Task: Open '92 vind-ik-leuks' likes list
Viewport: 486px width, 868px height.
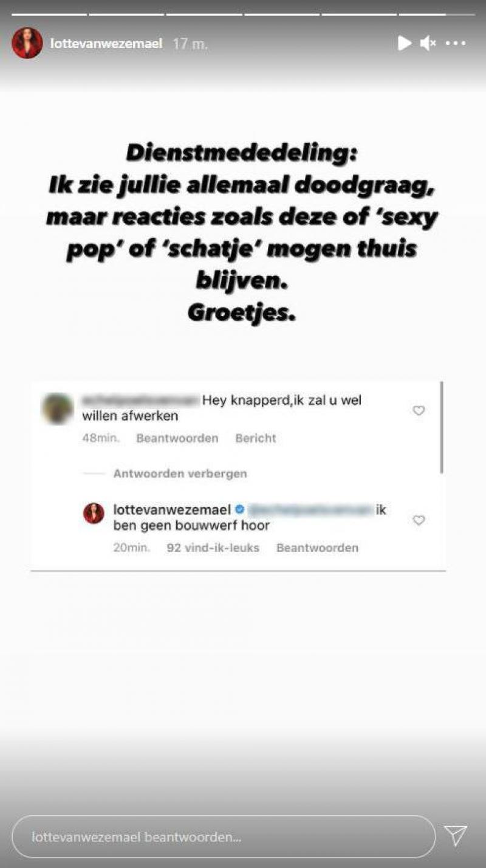Action: click(x=213, y=548)
